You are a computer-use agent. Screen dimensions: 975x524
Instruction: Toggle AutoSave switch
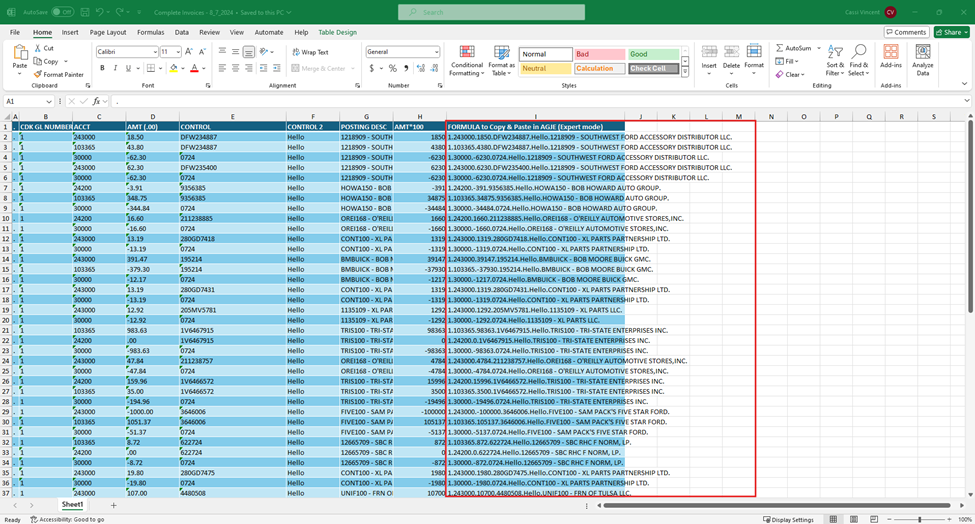pos(62,12)
